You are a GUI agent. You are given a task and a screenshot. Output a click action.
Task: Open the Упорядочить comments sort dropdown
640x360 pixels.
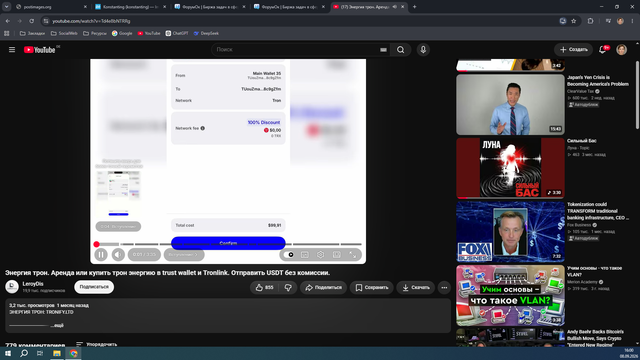97,344
